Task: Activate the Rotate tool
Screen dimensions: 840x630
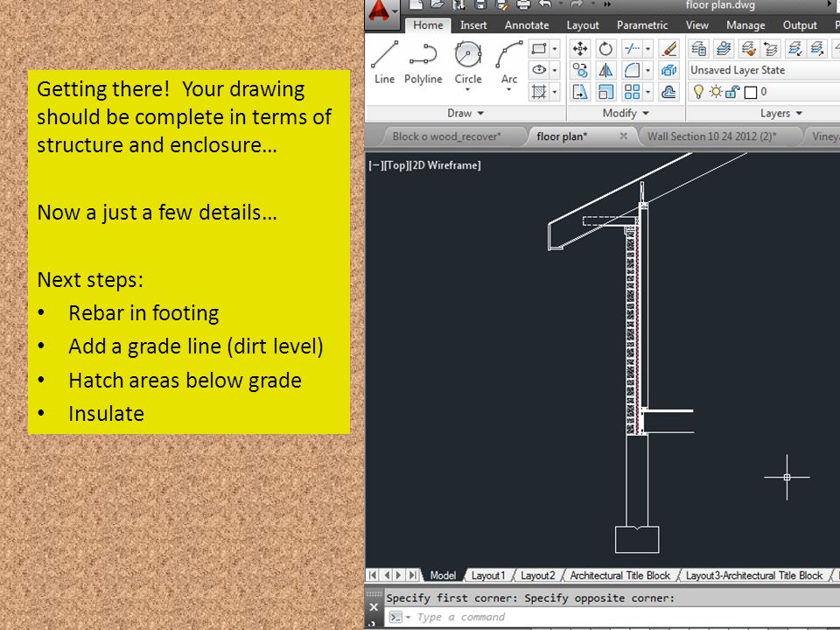Action: pos(605,49)
